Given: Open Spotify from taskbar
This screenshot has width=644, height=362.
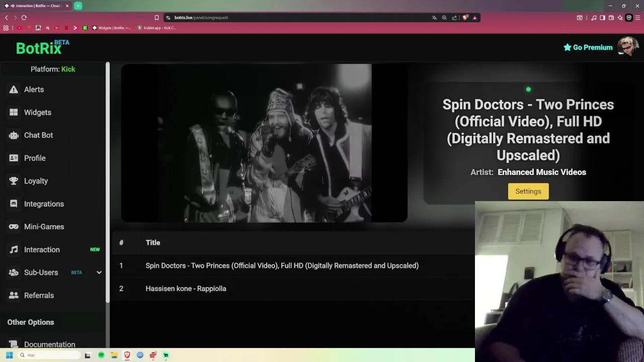Looking at the screenshot, I should coord(101,355).
